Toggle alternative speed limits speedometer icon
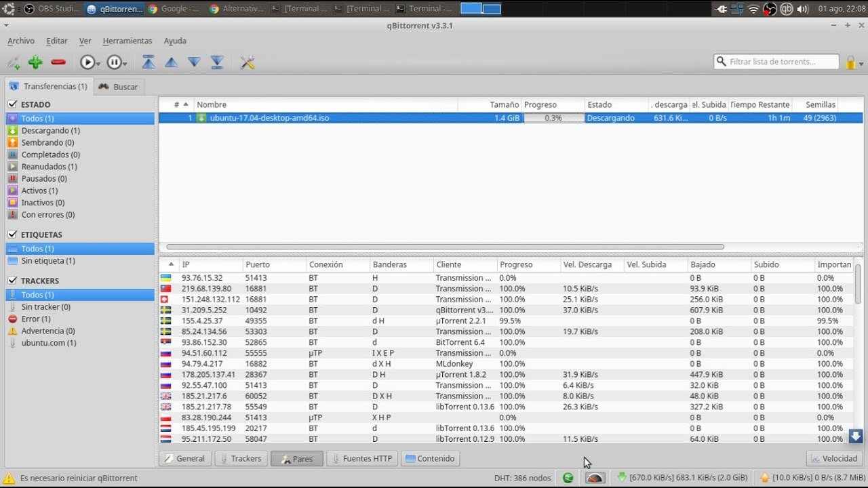Image resolution: width=868 pixels, height=488 pixels. coord(595,478)
